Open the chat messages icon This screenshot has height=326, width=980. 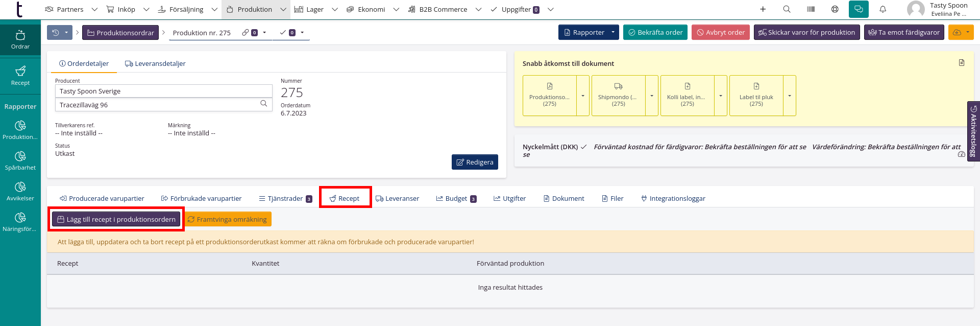click(x=859, y=9)
